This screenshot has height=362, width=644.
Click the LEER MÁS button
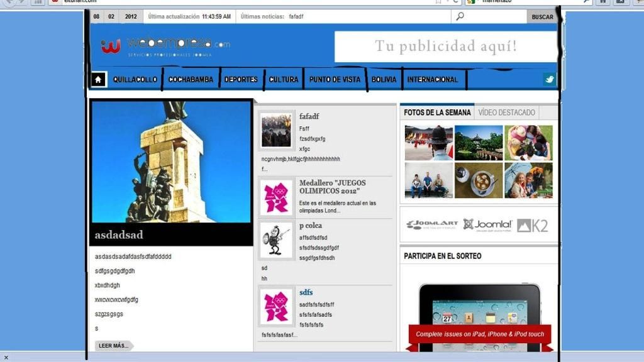[x=114, y=346]
